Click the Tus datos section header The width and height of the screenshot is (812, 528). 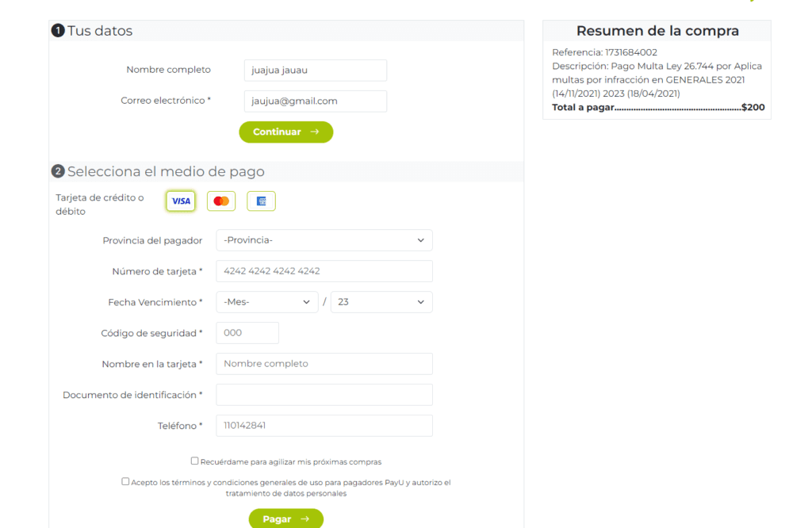[x=100, y=31]
